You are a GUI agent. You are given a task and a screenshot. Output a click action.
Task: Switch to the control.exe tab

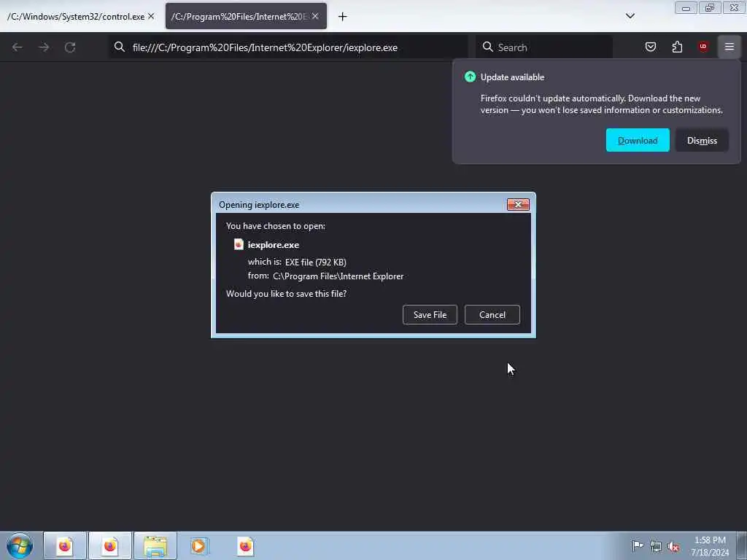80,16
